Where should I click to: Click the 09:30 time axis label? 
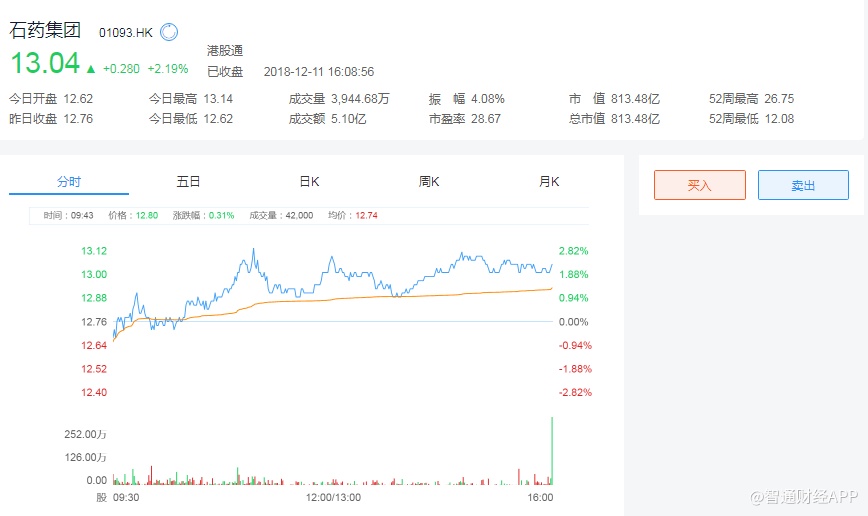125,497
